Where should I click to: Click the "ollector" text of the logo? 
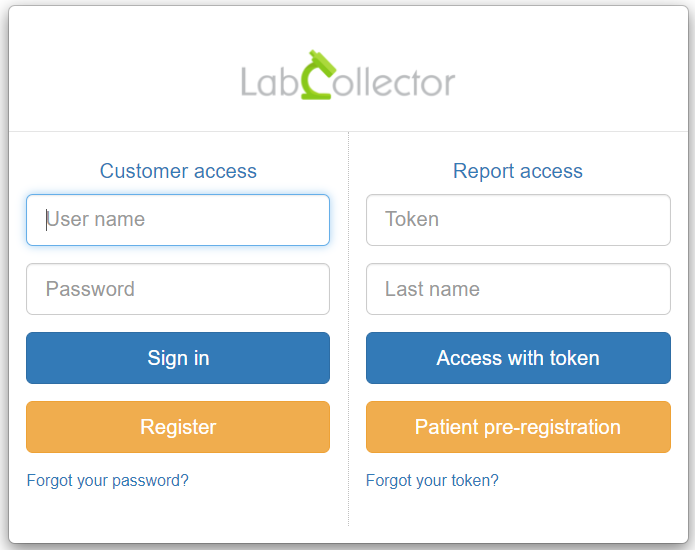pos(394,82)
